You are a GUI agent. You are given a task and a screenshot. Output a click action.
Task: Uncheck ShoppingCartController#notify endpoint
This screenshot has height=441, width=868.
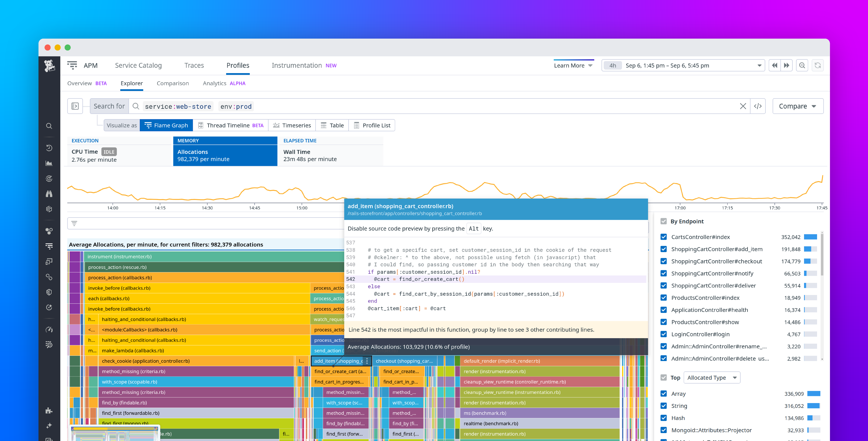click(663, 274)
